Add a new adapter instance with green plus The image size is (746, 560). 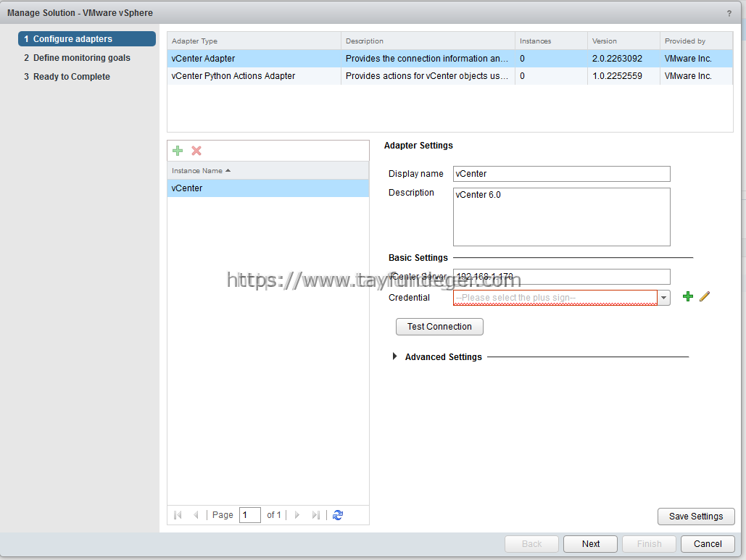pos(178,151)
